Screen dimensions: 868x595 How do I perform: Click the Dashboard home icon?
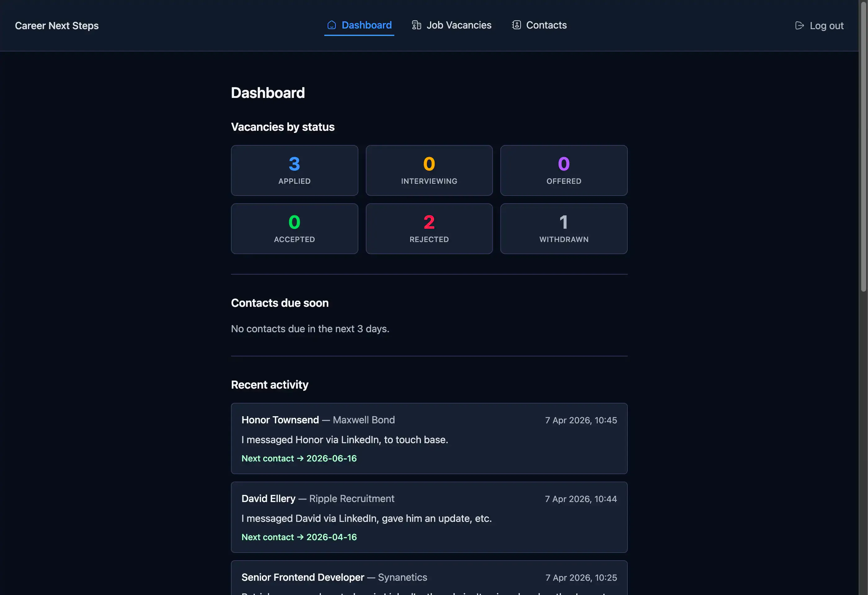click(x=331, y=25)
